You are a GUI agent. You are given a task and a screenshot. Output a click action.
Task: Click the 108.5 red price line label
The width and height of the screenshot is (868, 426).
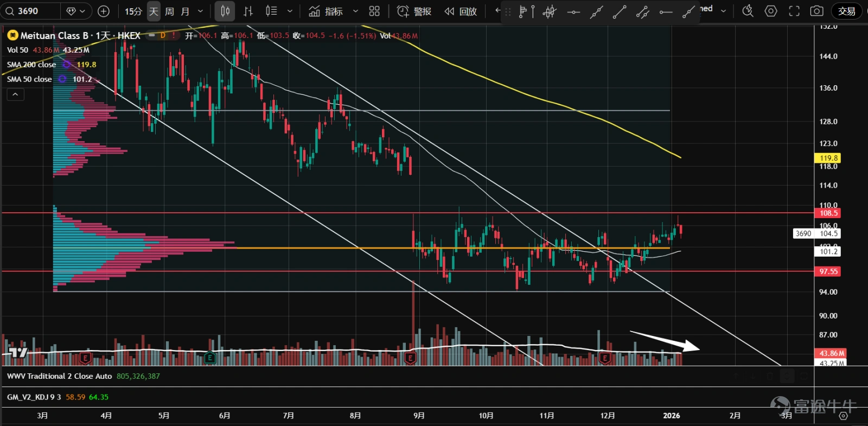click(x=828, y=213)
